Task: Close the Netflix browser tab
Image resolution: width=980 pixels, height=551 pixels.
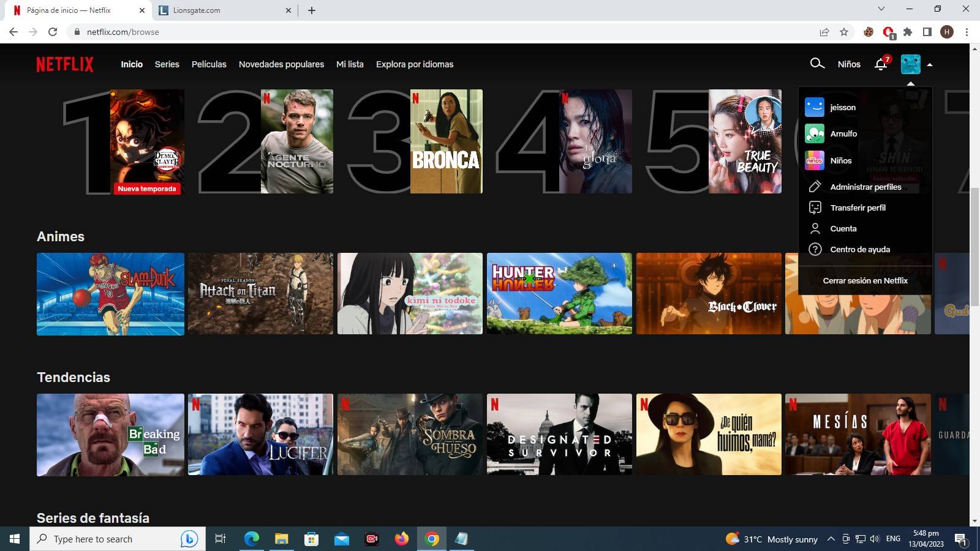Action: coord(141,10)
